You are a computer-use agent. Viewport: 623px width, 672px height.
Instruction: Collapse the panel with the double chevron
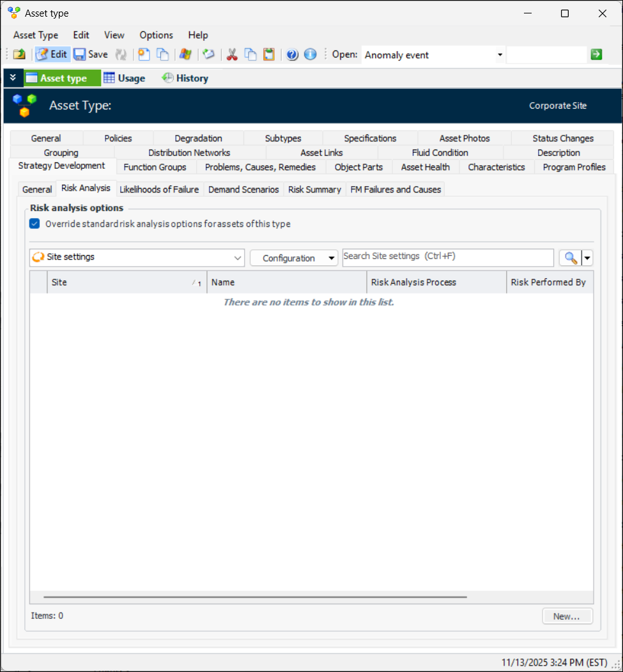coord(13,77)
